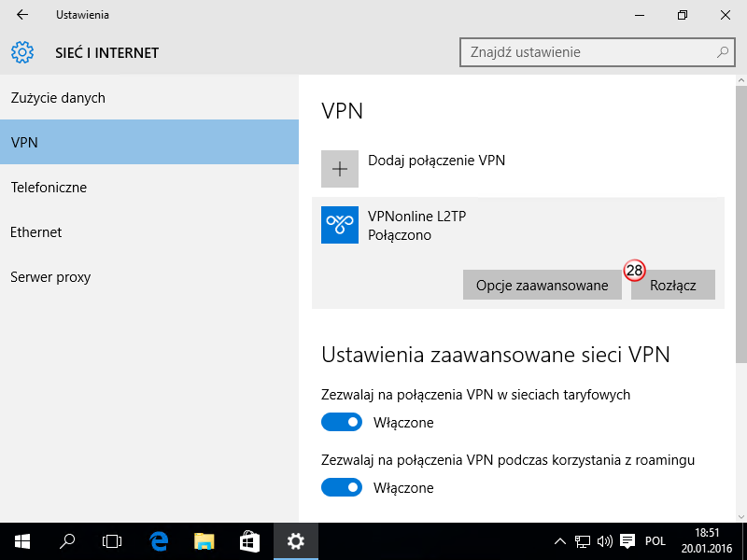Click the Ustawienia zaawansowane sieci VPN heading
747x560 pixels.
[496, 355]
